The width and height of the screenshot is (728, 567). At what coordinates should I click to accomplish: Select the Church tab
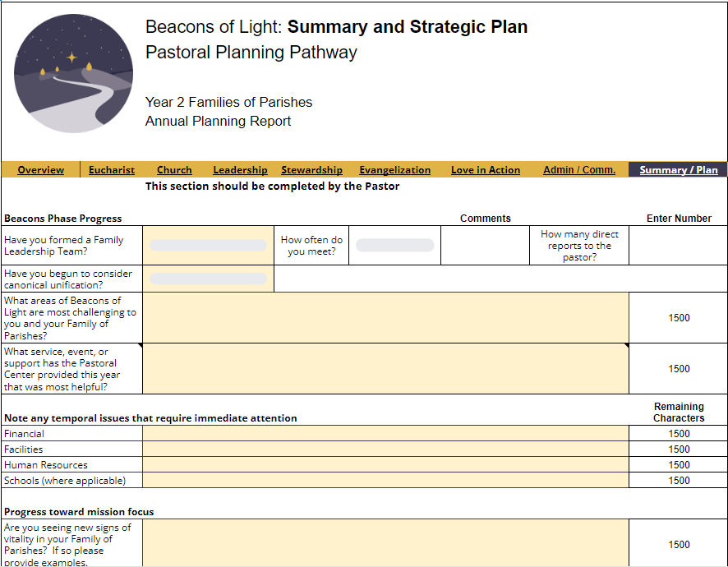point(174,170)
